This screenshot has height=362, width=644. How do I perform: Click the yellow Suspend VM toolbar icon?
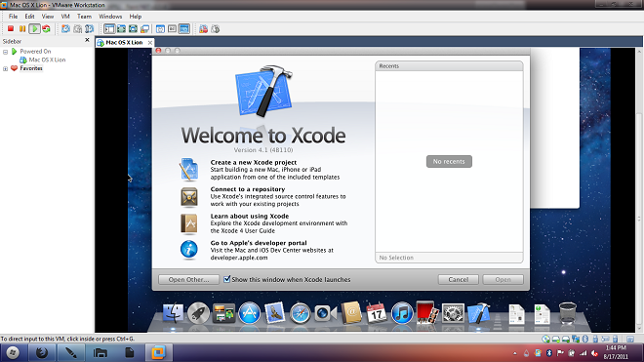click(x=22, y=28)
